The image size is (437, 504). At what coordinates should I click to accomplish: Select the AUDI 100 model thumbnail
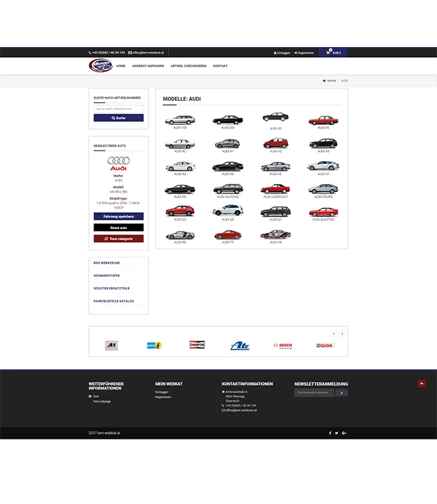point(180,120)
